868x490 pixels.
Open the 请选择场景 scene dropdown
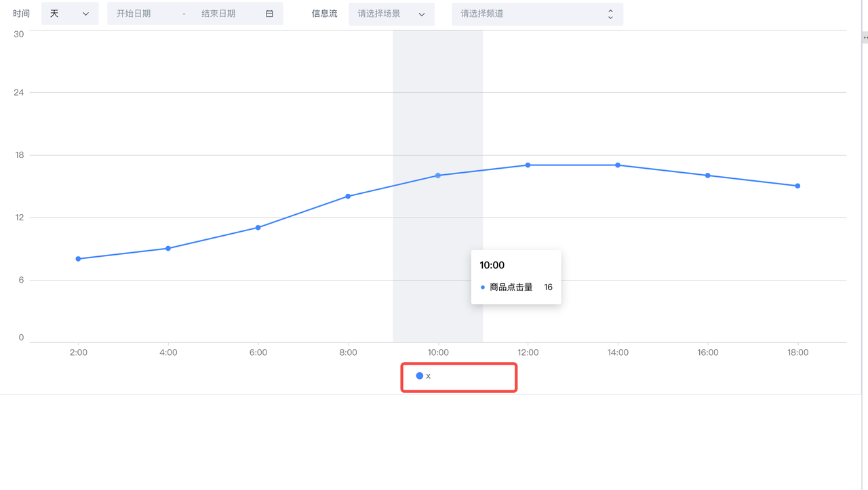pos(392,14)
